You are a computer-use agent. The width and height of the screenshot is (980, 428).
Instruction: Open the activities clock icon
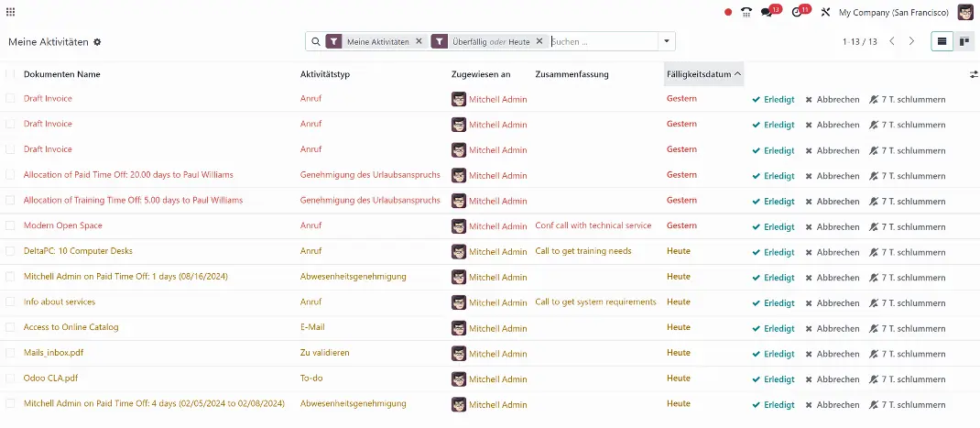(798, 12)
